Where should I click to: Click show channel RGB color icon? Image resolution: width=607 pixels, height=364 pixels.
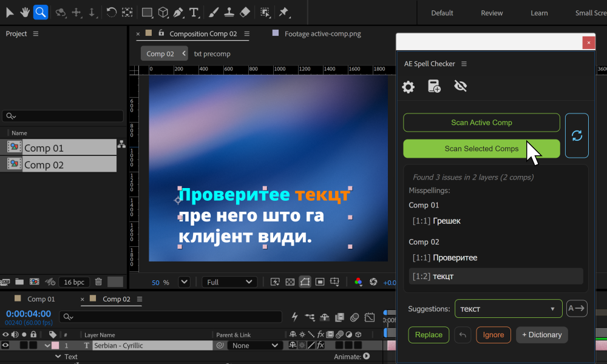358,282
